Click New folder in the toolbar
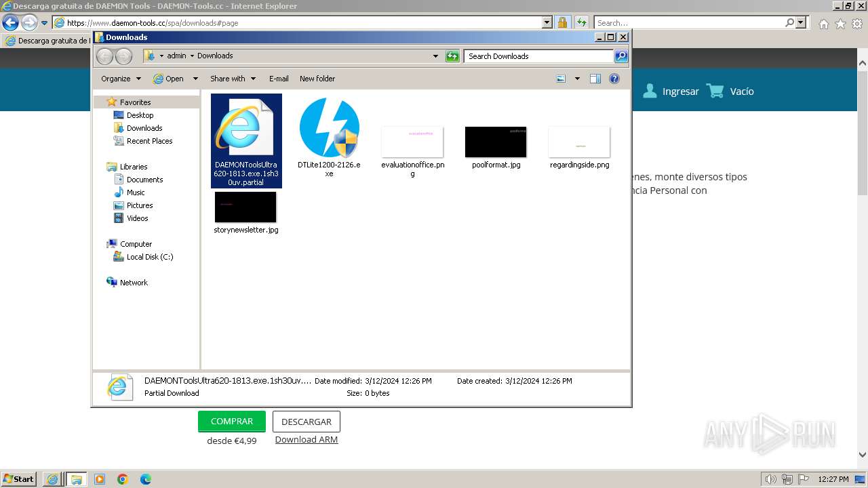This screenshot has height=488, width=868. coord(317,79)
